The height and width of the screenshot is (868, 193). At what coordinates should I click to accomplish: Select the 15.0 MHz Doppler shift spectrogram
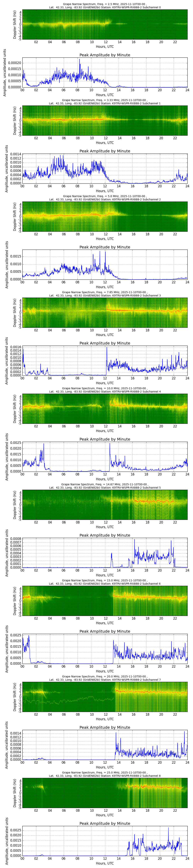105,601
